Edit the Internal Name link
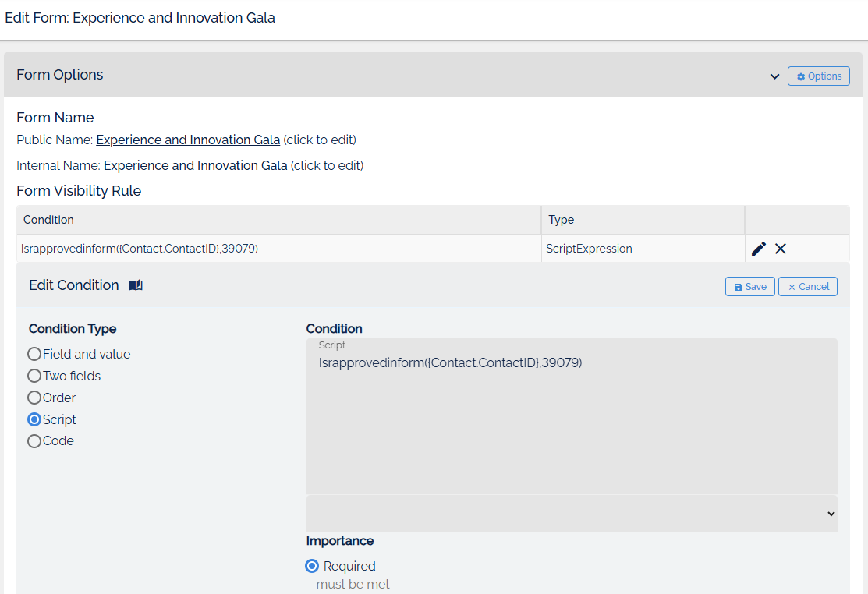Image resolution: width=868 pixels, height=594 pixels. click(195, 166)
